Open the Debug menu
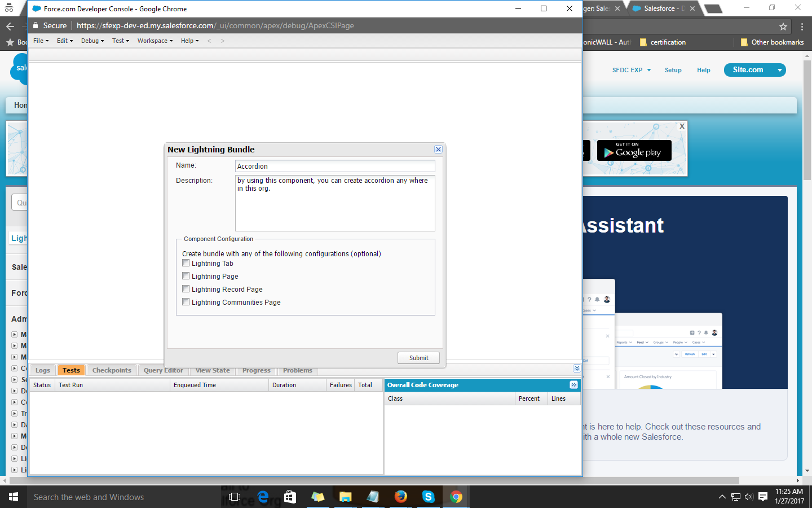 pos(90,40)
